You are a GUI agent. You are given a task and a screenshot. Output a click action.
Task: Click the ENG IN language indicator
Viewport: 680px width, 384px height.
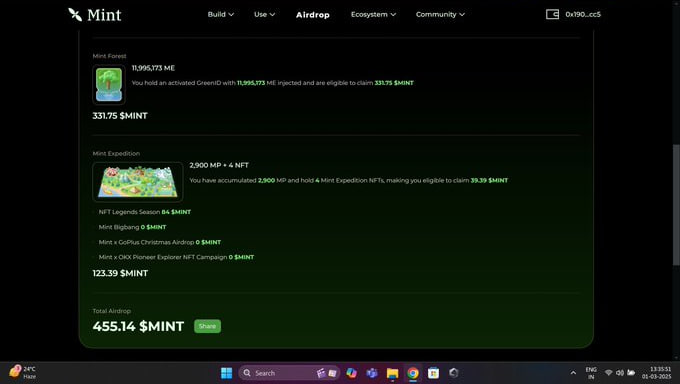[x=591, y=373]
